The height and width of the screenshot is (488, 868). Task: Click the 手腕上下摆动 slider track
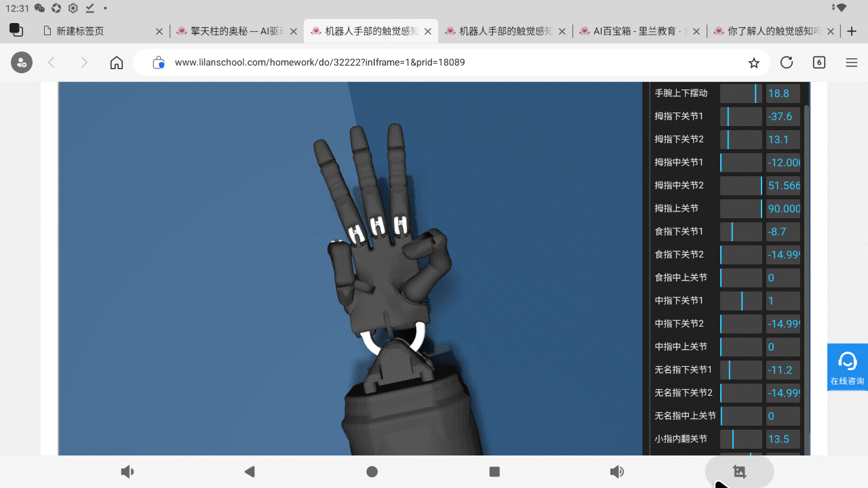[741, 94]
